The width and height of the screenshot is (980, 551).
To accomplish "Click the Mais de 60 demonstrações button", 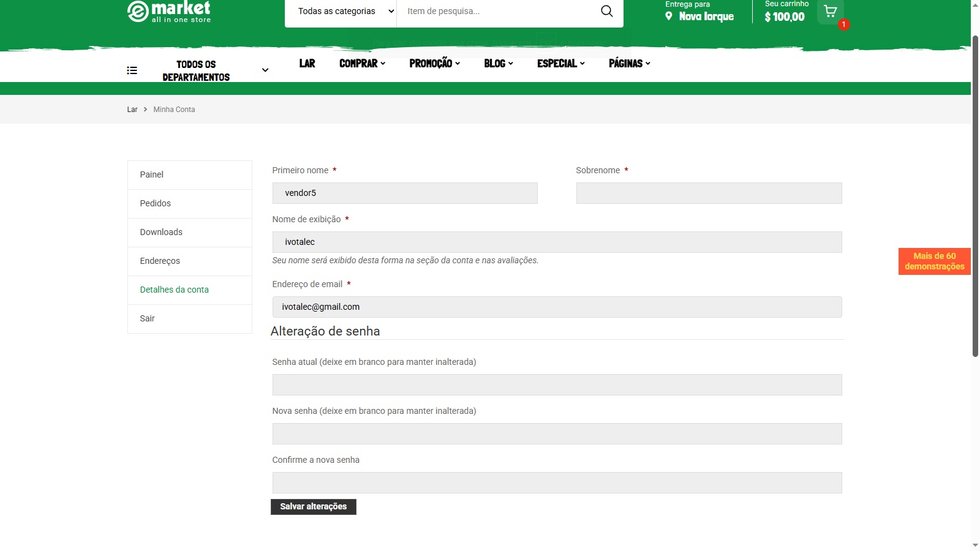I will click(934, 261).
